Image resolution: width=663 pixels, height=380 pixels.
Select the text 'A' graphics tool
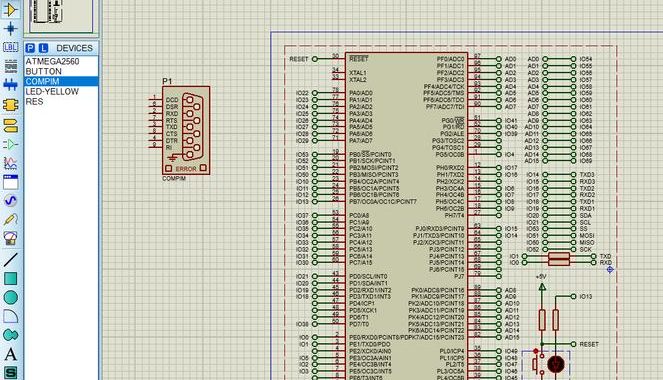[10, 354]
